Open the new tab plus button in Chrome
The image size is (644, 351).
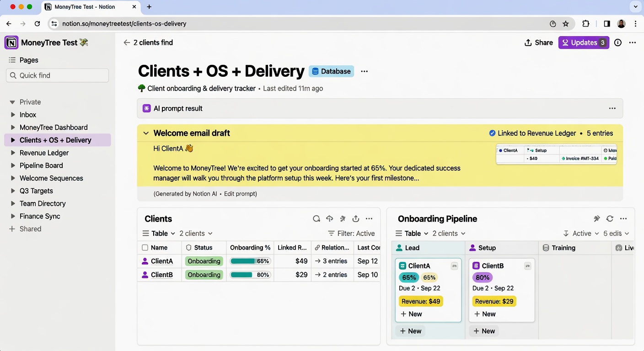tap(149, 7)
